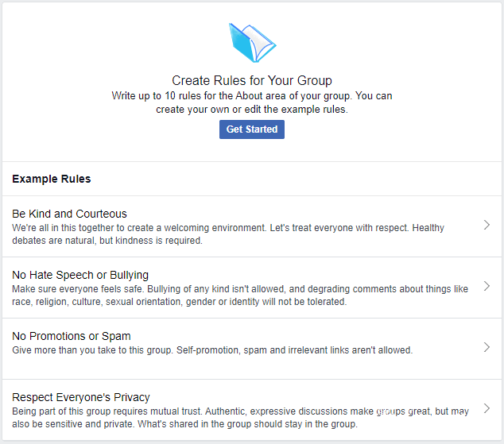Choose the No Promotions or Spam title
504x444 pixels.
point(72,336)
